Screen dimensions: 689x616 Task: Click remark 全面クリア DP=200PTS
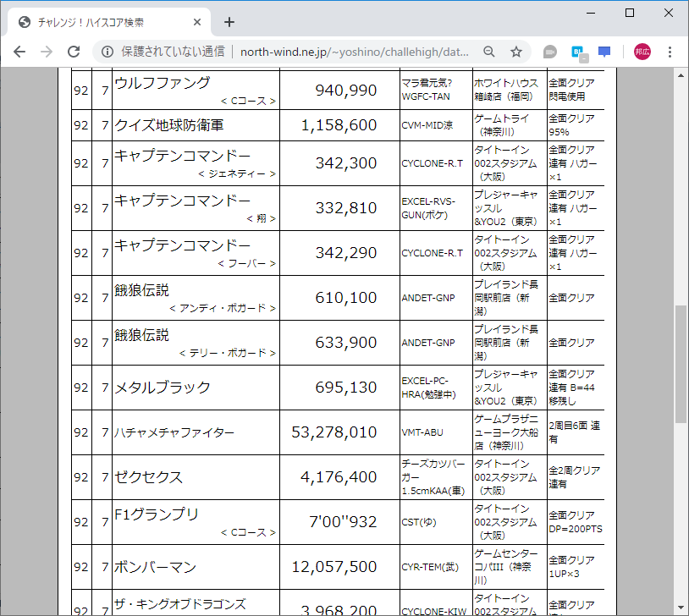[576, 522]
